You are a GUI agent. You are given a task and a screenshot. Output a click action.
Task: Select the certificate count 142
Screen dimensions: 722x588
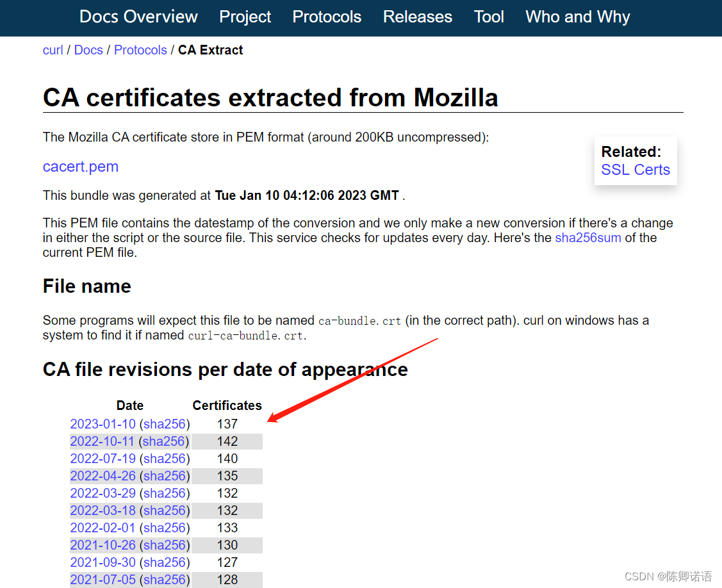point(227,441)
